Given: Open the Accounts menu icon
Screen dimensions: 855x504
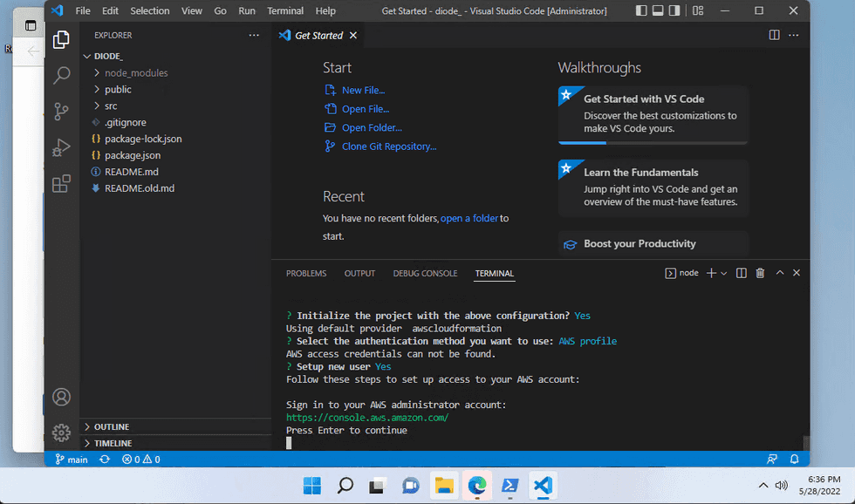Looking at the screenshot, I should [61, 397].
